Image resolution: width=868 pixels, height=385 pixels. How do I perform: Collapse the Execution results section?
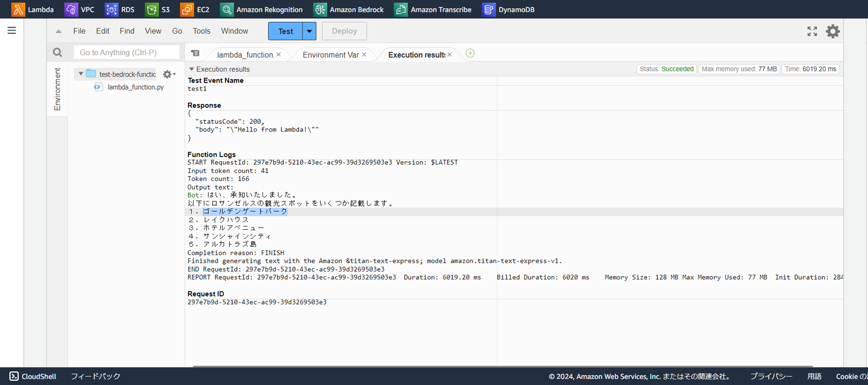191,69
